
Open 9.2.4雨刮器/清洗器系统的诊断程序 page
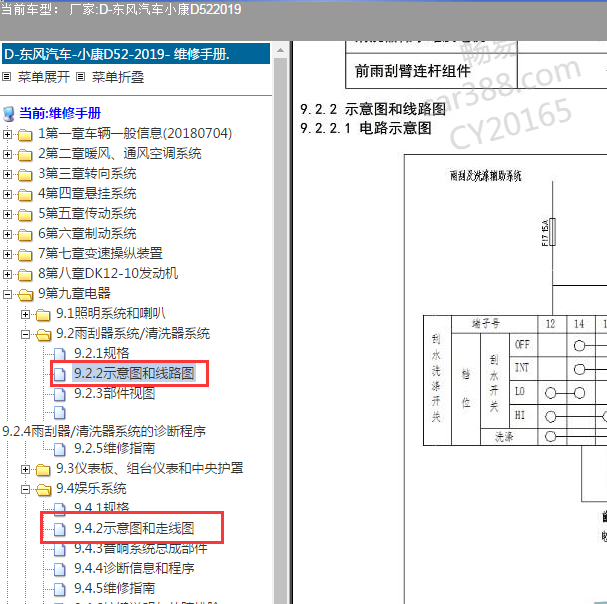[104, 431]
